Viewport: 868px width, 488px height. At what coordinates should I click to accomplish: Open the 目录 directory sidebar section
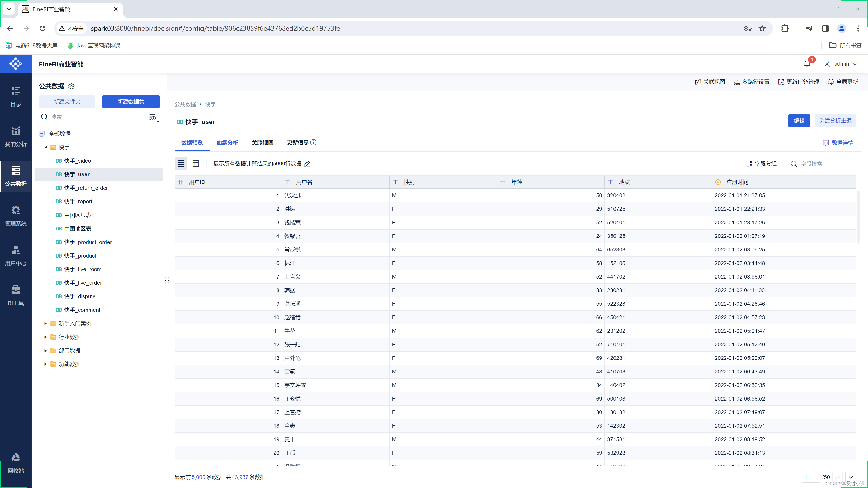[x=16, y=97]
